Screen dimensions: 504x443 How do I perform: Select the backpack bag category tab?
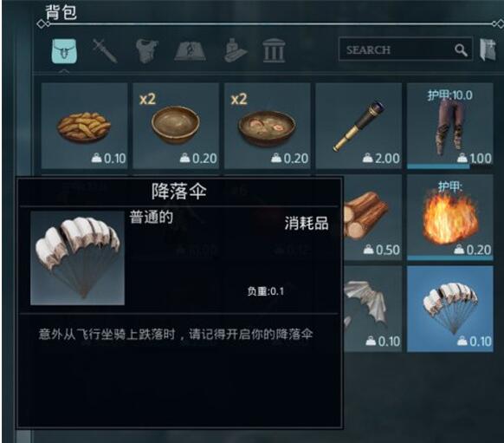tap(64, 51)
